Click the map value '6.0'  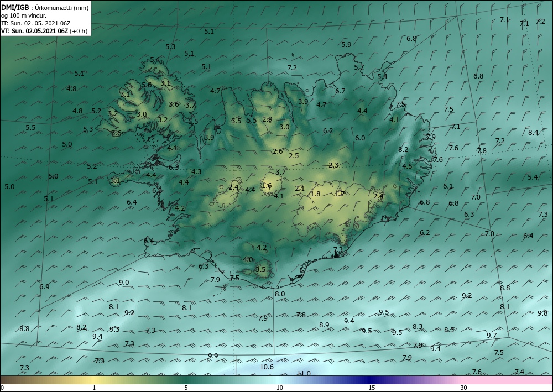360,138
